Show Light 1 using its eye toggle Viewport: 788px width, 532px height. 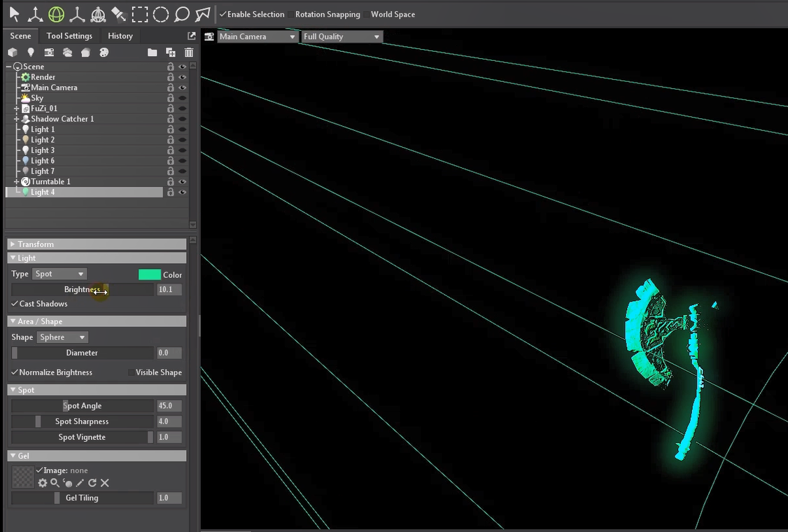[x=183, y=129]
